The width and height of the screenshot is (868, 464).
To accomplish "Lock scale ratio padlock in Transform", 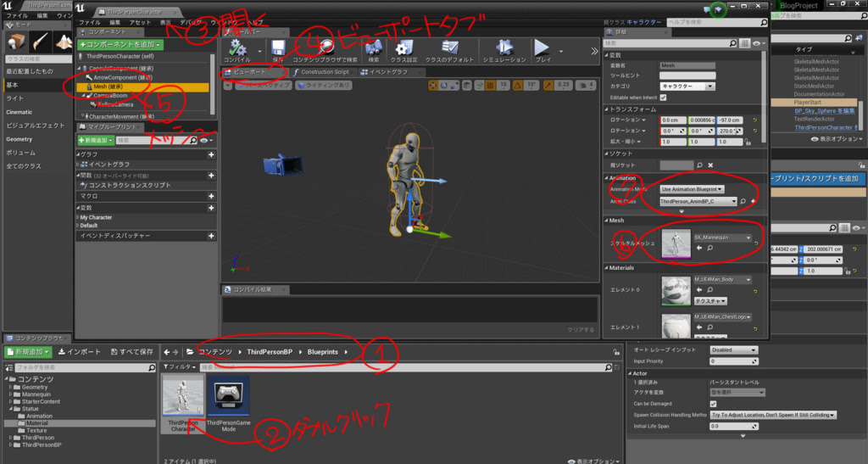I will pyautogui.click(x=748, y=142).
